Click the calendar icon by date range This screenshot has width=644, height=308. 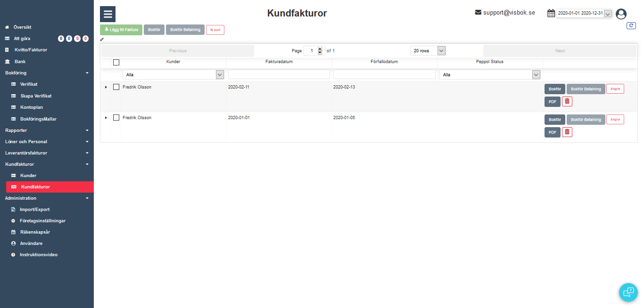click(551, 13)
